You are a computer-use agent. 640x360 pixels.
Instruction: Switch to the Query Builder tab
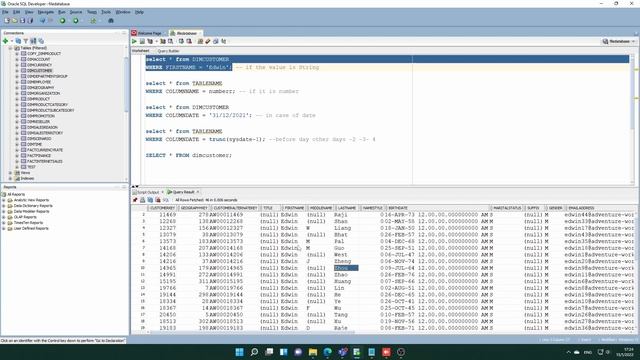(168, 51)
